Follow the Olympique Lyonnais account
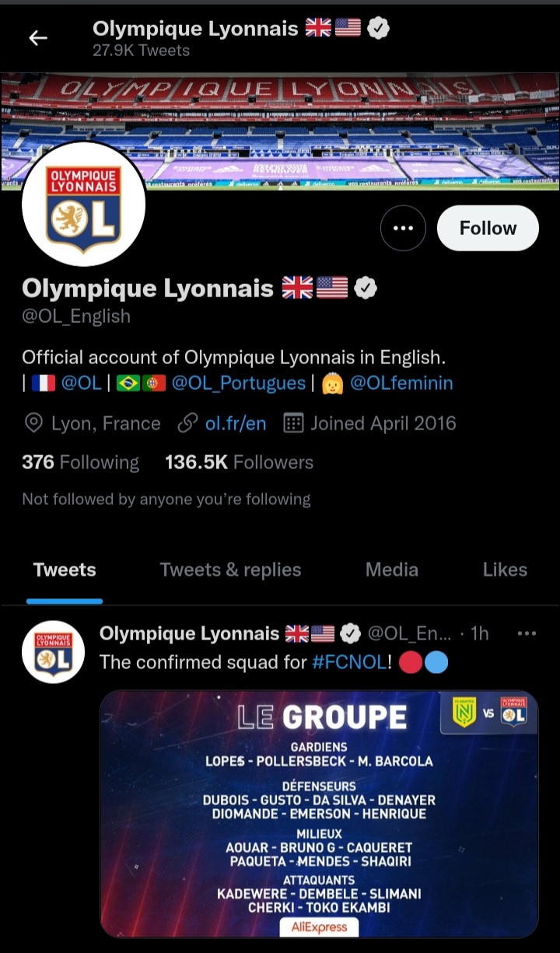This screenshot has height=953, width=560. pos(488,228)
